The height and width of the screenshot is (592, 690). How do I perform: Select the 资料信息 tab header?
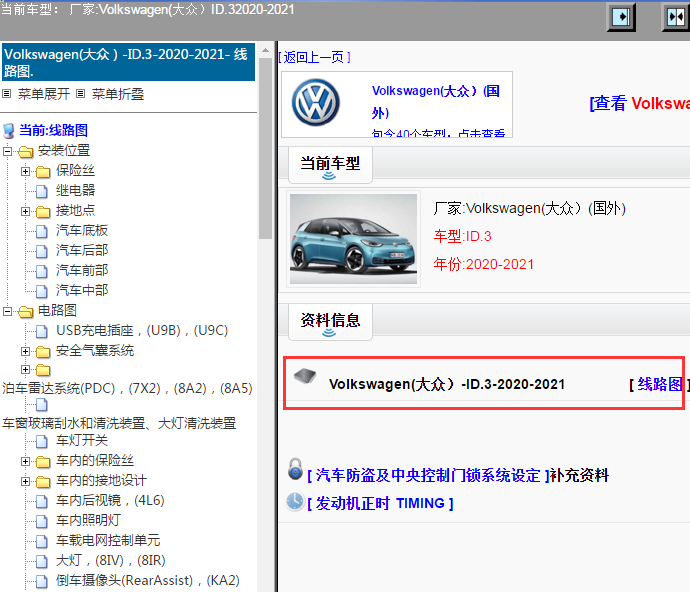(330, 321)
